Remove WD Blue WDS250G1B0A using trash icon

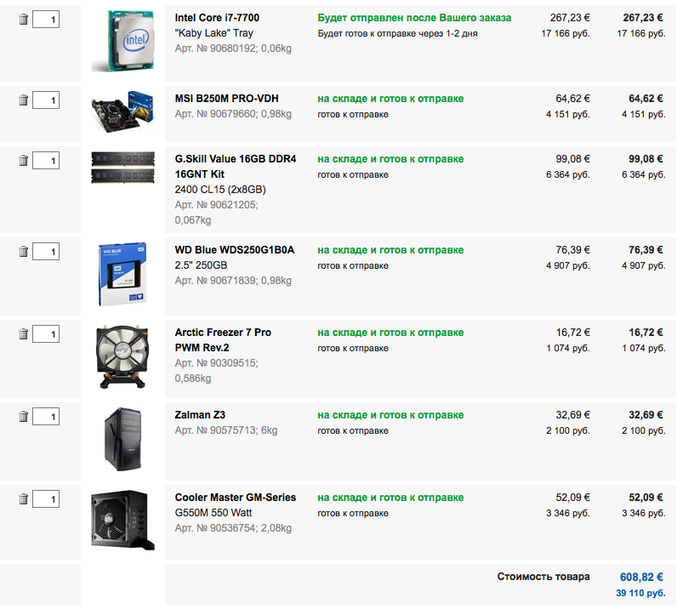tap(23, 251)
